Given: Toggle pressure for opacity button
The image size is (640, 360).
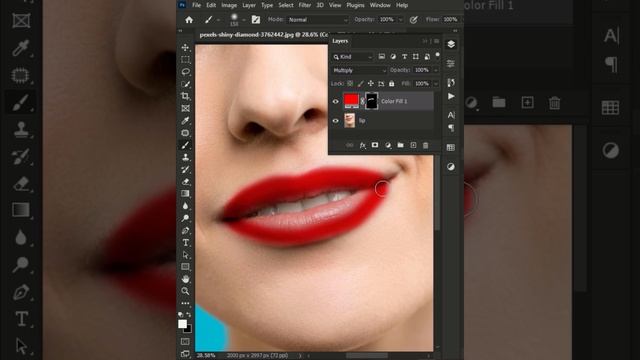Looking at the screenshot, I should (x=413, y=20).
